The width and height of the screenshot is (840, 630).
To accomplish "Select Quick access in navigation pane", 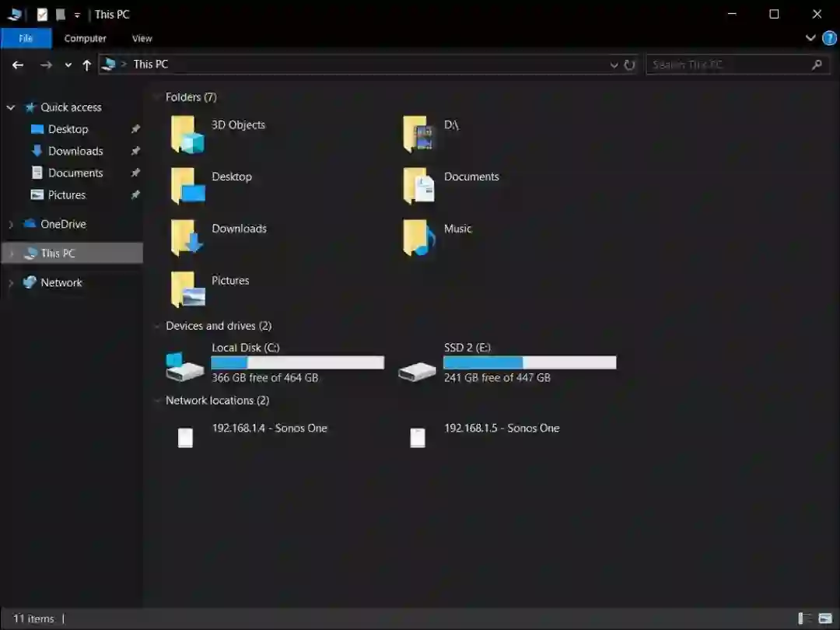I will point(72,107).
